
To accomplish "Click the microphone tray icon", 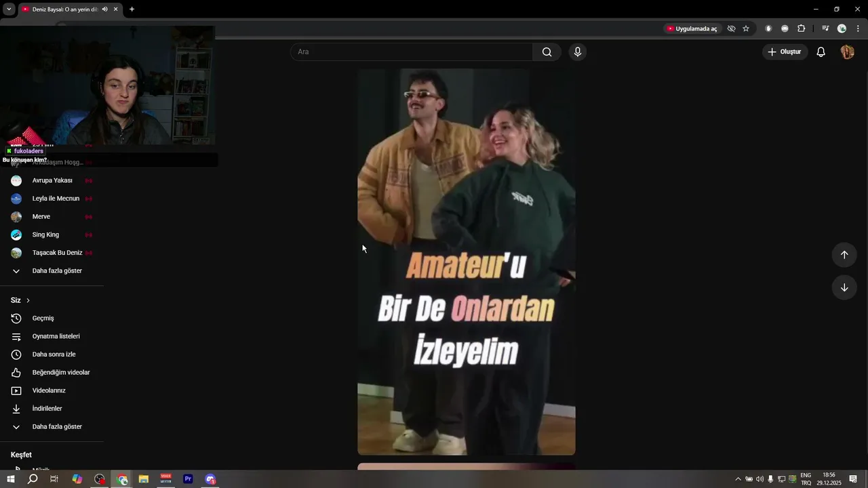I will pyautogui.click(x=770, y=479).
